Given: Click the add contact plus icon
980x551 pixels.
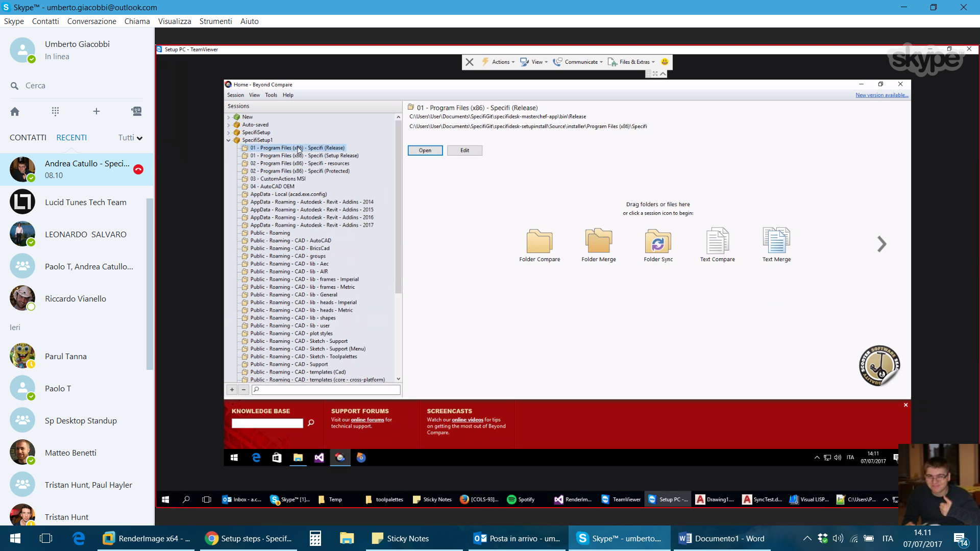Looking at the screenshot, I should click(x=96, y=111).
